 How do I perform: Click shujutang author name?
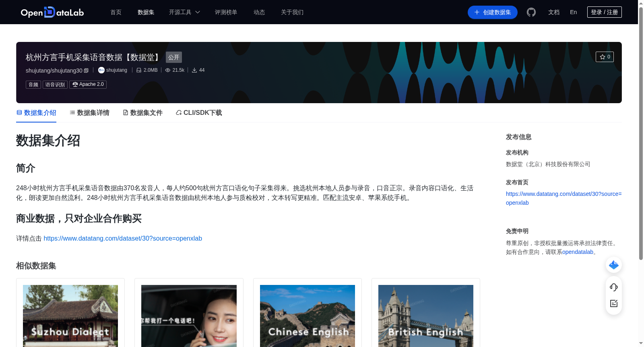[x=117, y=70]
